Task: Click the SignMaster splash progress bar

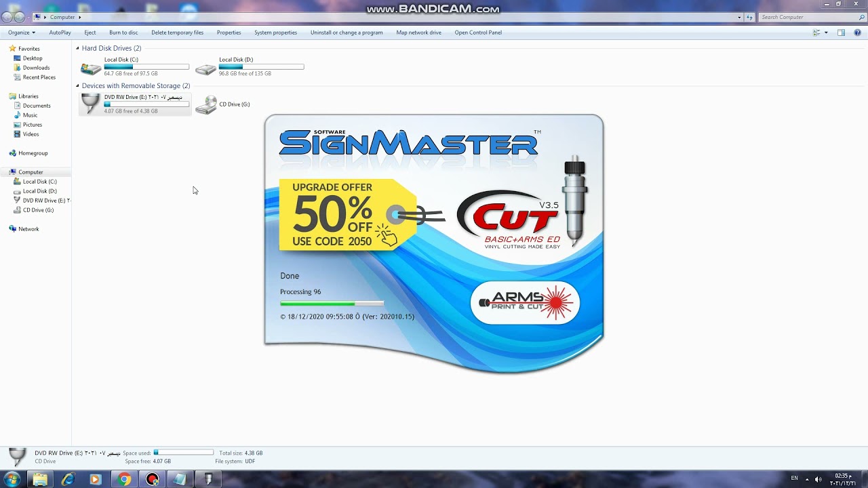Action: coord(332,304)
